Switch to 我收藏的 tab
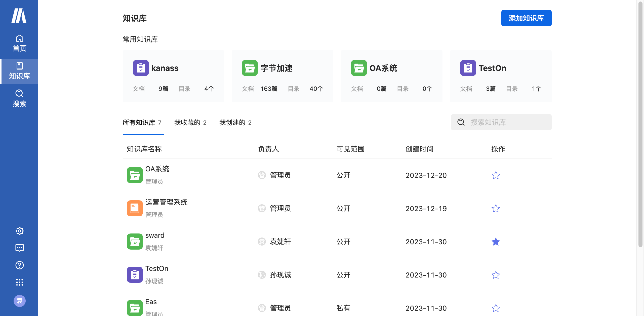This screenshot has height=316, width=644. pos(190,123)
